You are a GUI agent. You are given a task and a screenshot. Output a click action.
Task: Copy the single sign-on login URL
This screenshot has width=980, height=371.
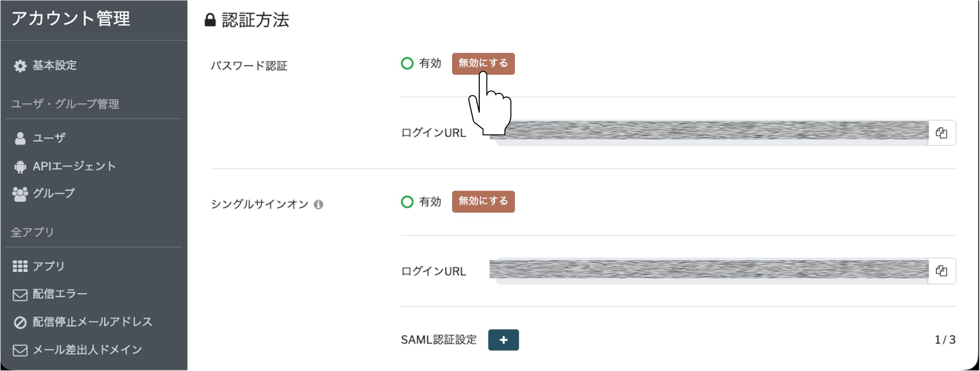coord(941,271)
